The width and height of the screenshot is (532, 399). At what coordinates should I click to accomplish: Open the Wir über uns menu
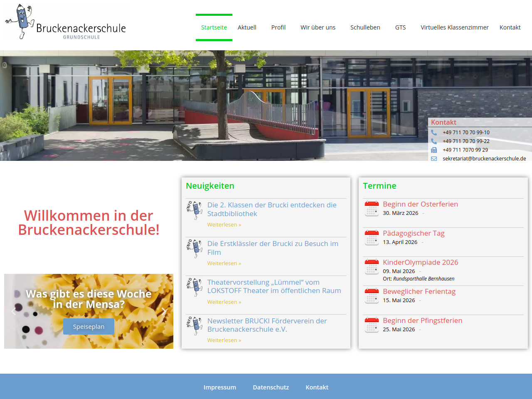coord(318,27)
